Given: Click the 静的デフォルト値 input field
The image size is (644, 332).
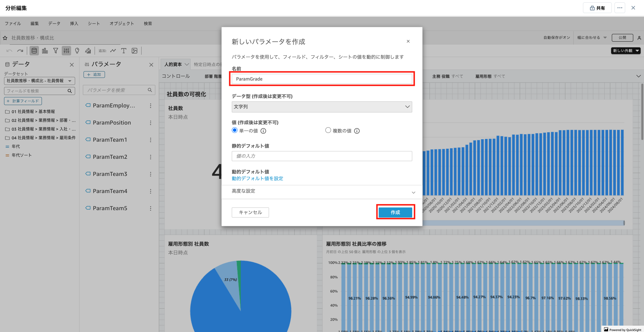Looking at the screenshot, I should tap(322, 156).
